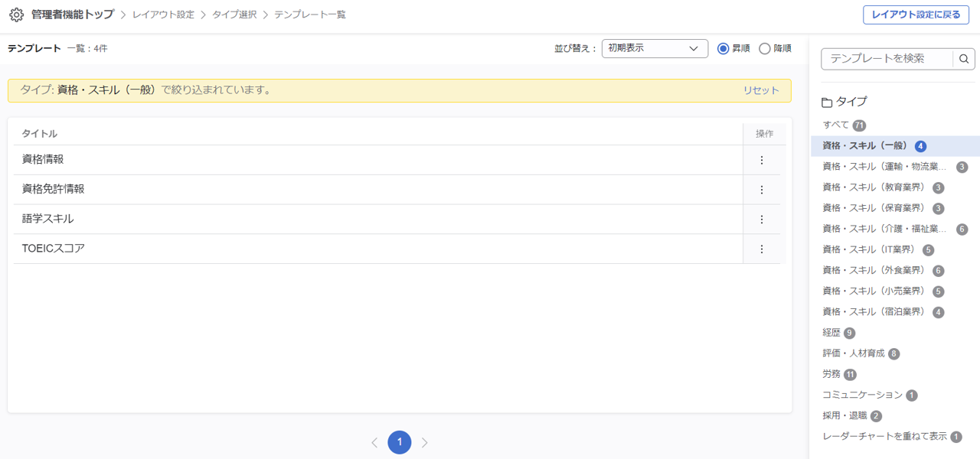Image resolution: width=980 pixels, height=459 pixels.
Task: Reset the type filter with リセット
Action: [761, 90]
